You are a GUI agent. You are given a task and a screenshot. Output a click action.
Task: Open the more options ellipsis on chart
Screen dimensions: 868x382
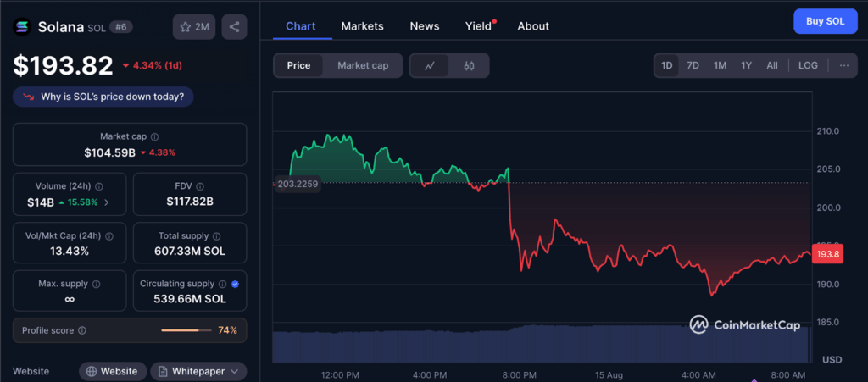click(x=843, y=65)
